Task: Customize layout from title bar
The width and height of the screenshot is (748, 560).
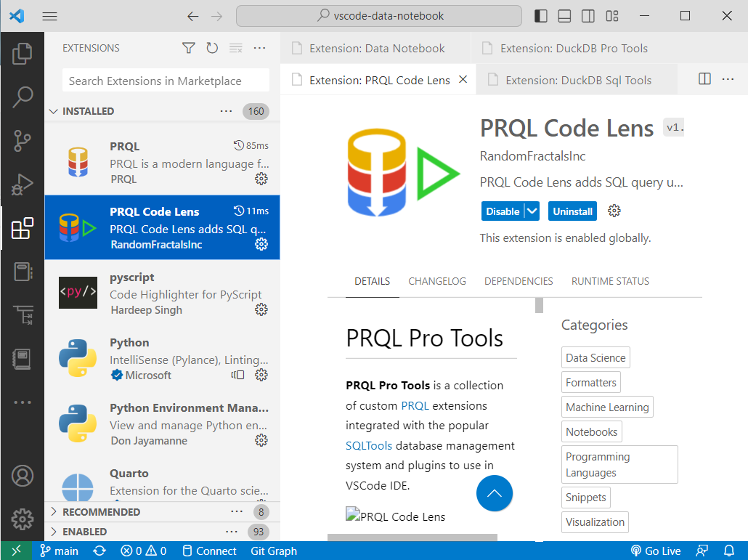Action: 612,16
